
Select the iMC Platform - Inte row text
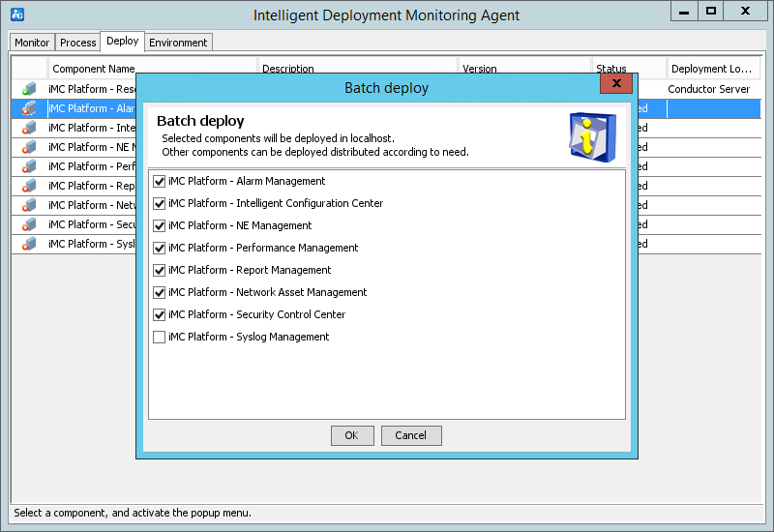coord(92,128)
